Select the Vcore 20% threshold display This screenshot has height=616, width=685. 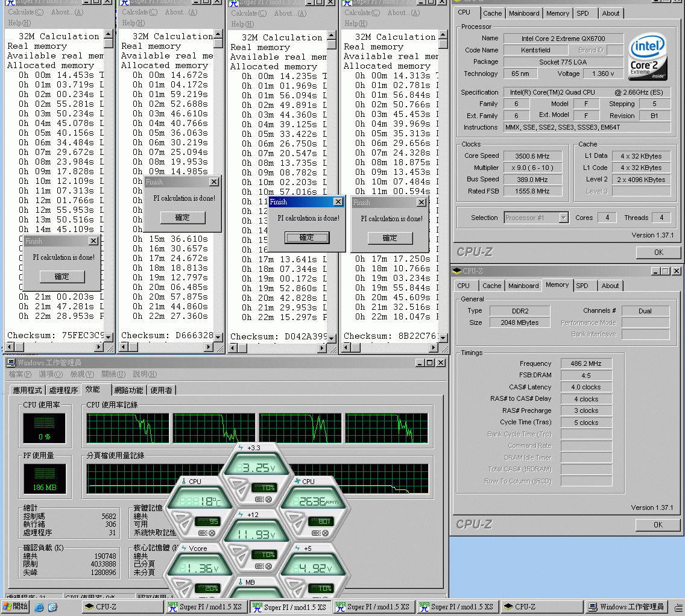(x=207, y=588)
